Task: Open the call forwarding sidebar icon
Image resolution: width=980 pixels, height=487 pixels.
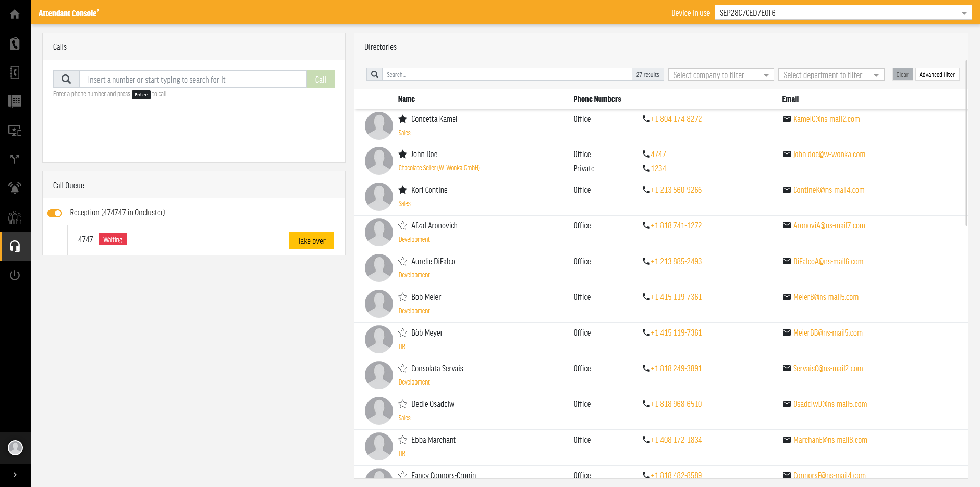Action: pos(15,159)
